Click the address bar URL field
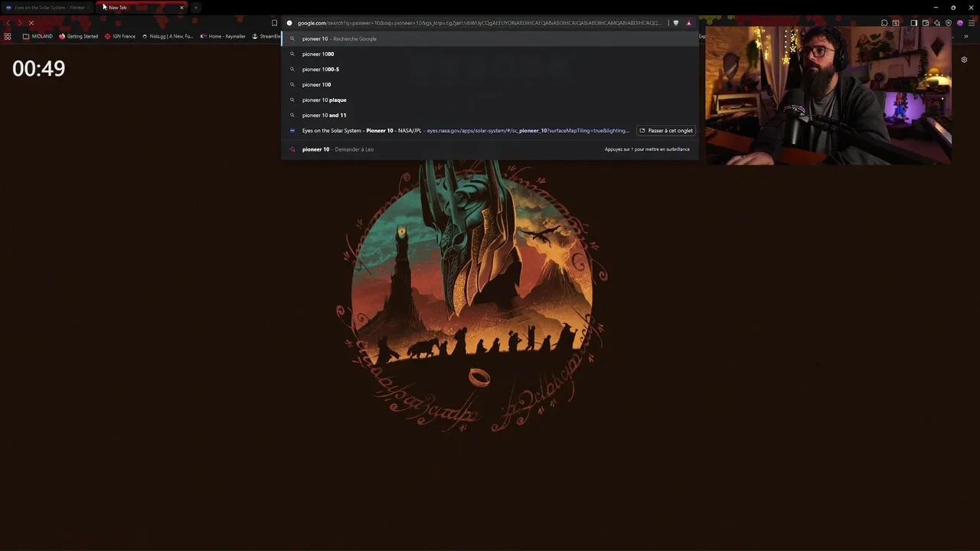This screenshot has width=980, height=551. 479,23
